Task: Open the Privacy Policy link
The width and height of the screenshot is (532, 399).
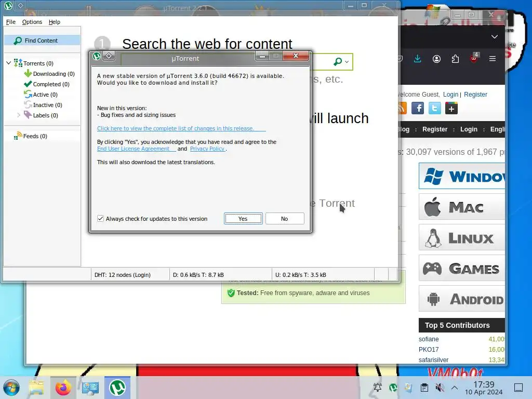Action: 208,149
